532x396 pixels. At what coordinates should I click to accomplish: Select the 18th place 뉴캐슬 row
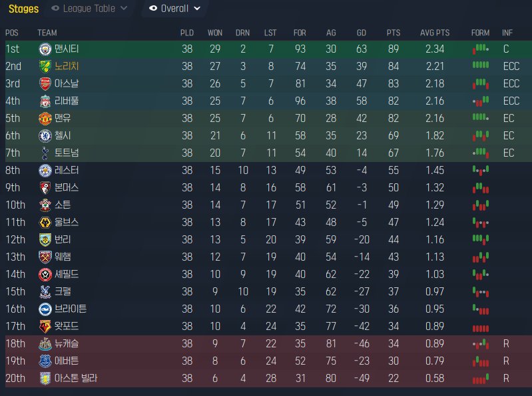[268, 344]
